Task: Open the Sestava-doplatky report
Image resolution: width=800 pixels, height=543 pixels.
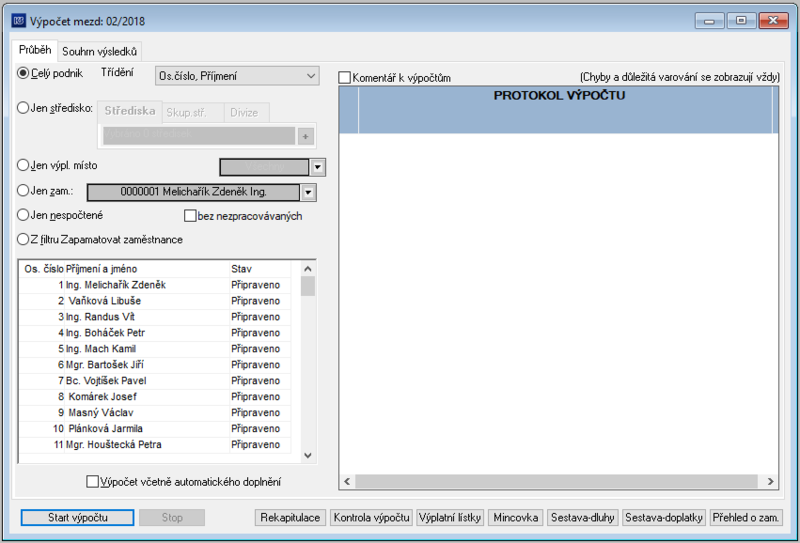Action: tap(664, 517)
